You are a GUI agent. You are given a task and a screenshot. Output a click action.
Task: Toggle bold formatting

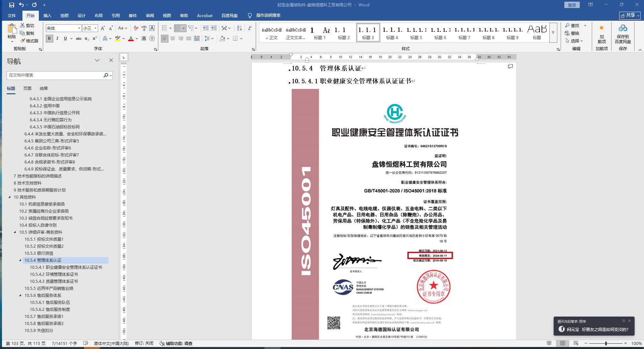[x=49, y=38]
